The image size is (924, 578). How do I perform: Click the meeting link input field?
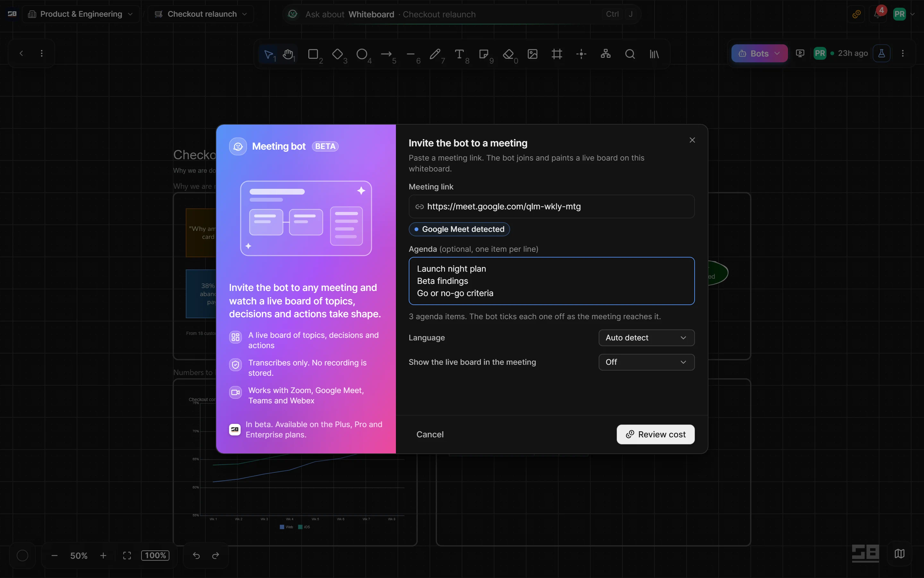(551, 206)
